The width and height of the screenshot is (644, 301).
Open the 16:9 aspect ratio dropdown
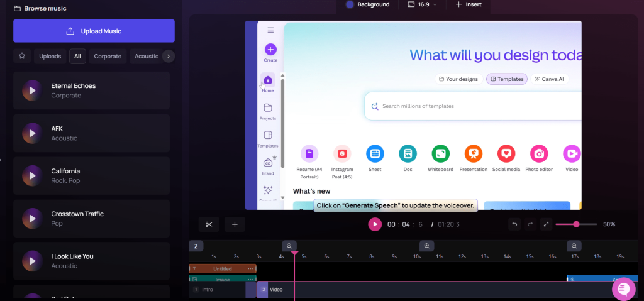click(x=422, y=4)
